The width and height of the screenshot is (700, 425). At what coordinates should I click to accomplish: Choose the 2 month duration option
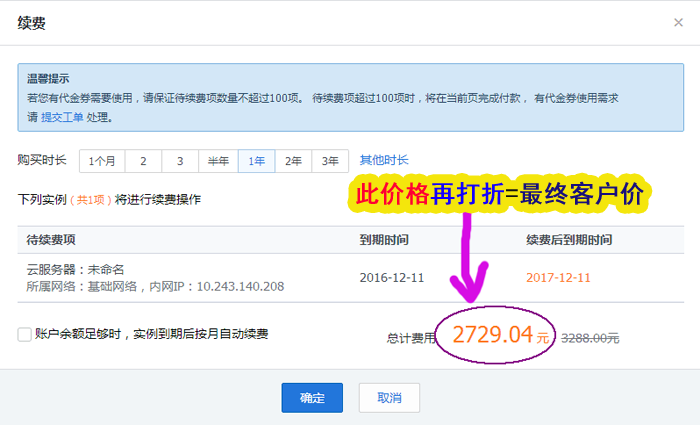(143, 160)
